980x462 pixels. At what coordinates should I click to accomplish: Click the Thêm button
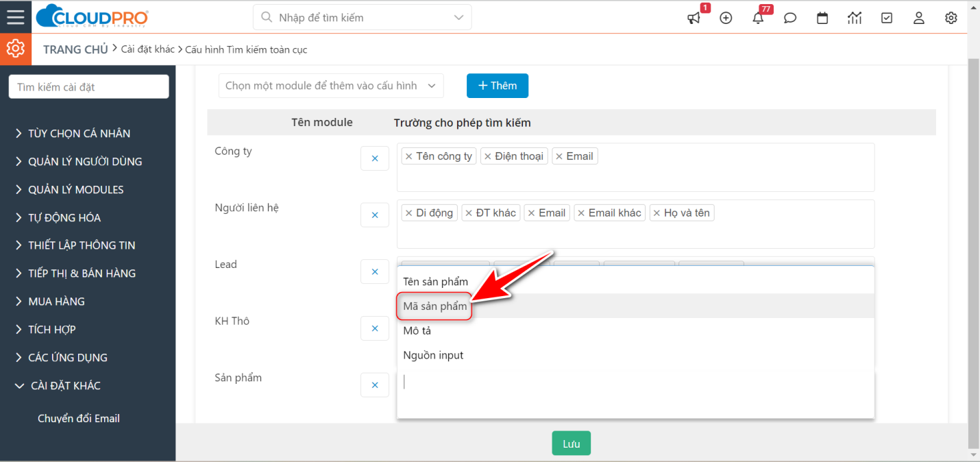click(498, 86)
